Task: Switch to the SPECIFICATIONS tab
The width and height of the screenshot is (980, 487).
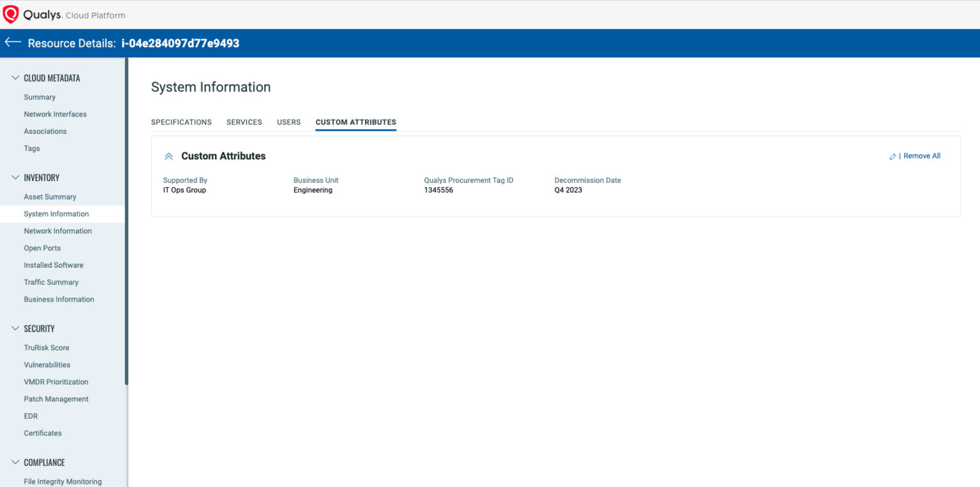Action: (181, 122)
